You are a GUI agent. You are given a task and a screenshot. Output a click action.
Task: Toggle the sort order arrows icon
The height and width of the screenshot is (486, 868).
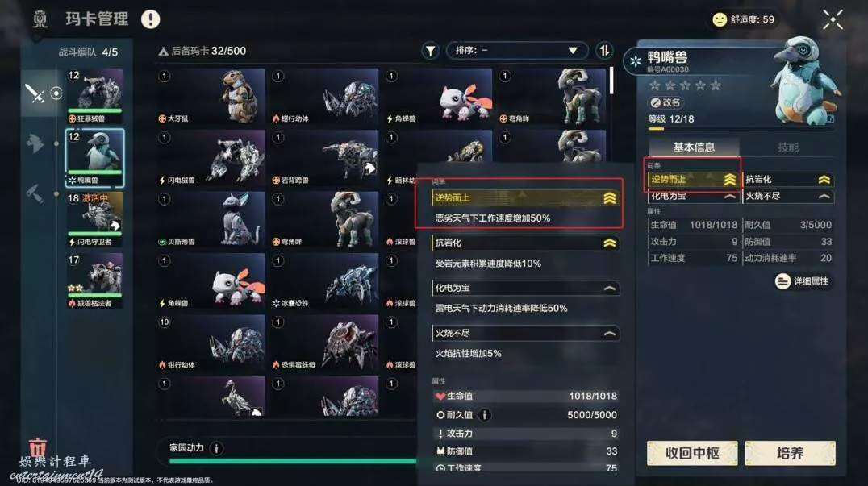(x=604, y=51)
